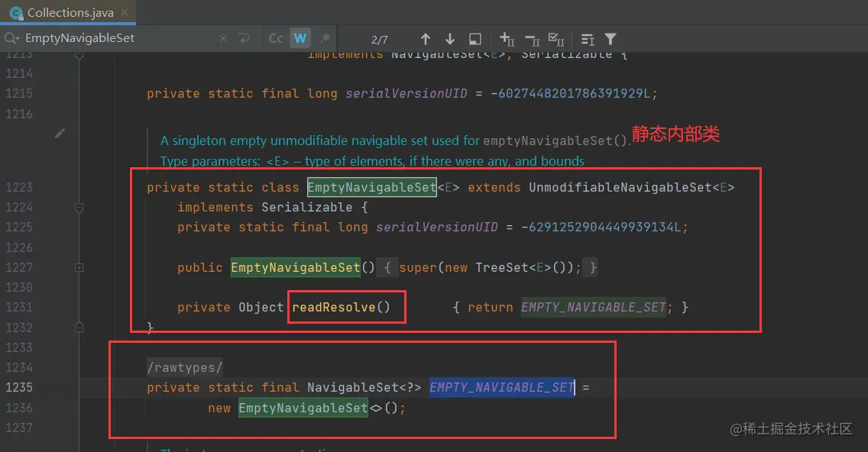Collapse fold marker at line 1224
Screen dimensions: 868x452
[79, 208]
